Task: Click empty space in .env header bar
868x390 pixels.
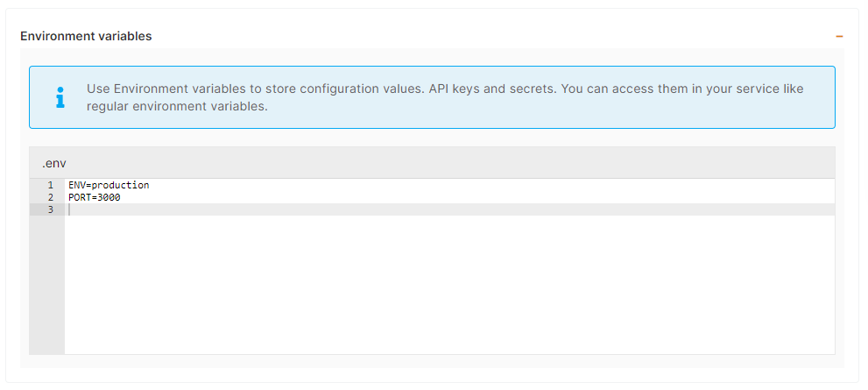Action: click(438, 164)
